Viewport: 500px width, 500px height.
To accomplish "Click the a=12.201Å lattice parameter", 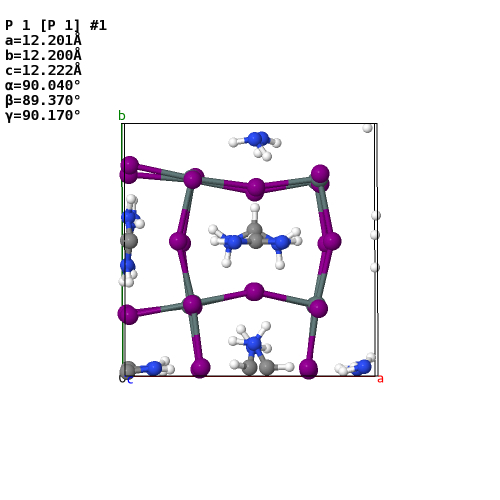I will [43, 40].
